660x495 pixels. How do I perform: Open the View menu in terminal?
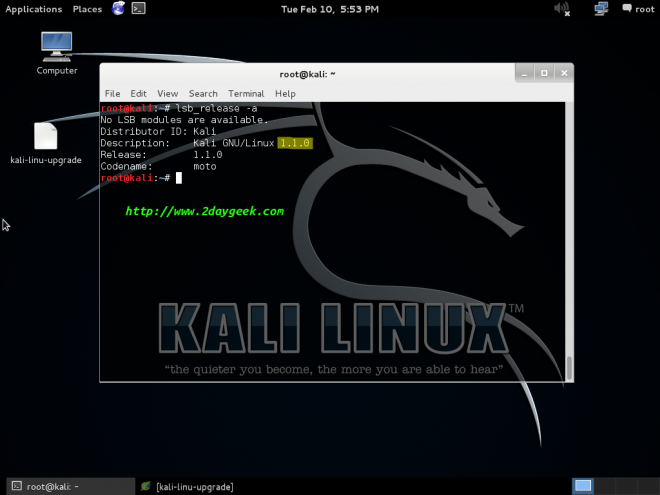167,93
